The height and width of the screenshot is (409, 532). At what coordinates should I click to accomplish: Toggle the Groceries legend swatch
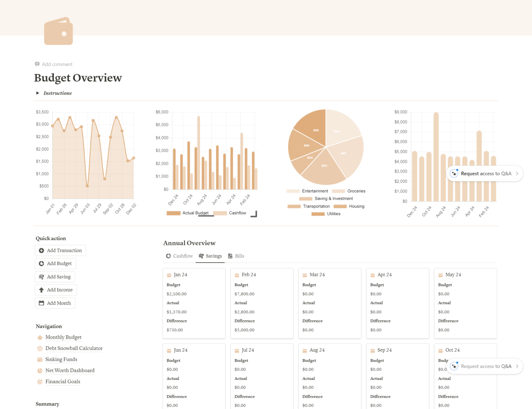click(338, 191)
